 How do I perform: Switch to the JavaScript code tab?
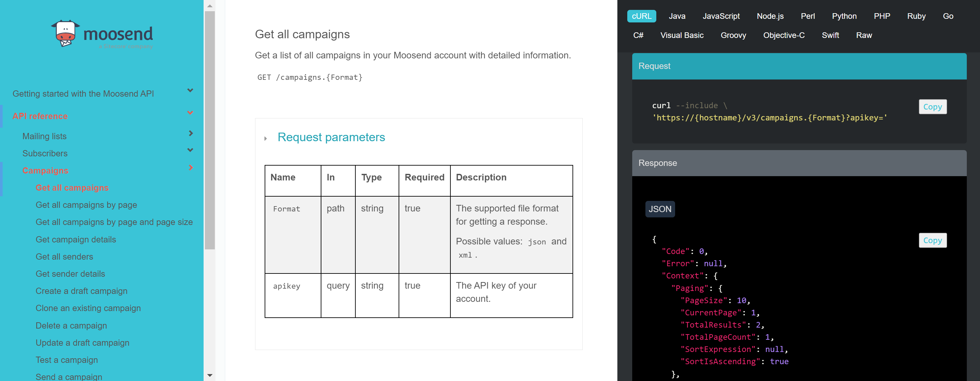point(721,16)
